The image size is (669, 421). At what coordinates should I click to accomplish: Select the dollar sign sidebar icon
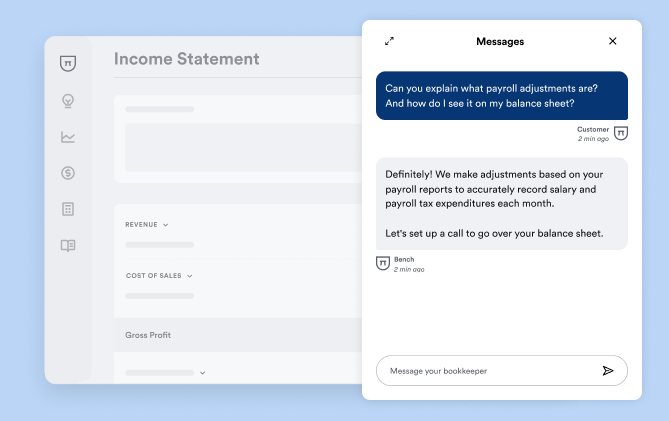(x=68, y=173)
